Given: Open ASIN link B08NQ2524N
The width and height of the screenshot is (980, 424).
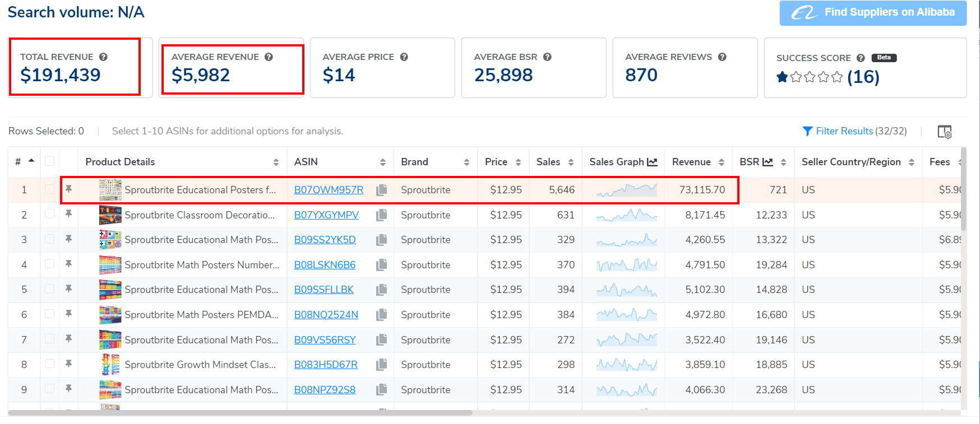Looking at the screenshot, I should point(326,315).
